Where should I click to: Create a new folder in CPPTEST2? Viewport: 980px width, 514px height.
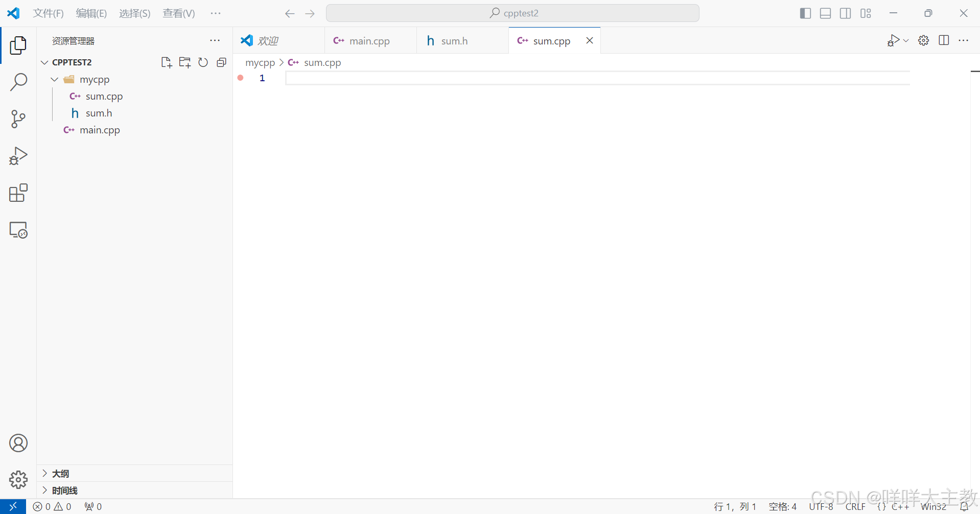point(185,62)
